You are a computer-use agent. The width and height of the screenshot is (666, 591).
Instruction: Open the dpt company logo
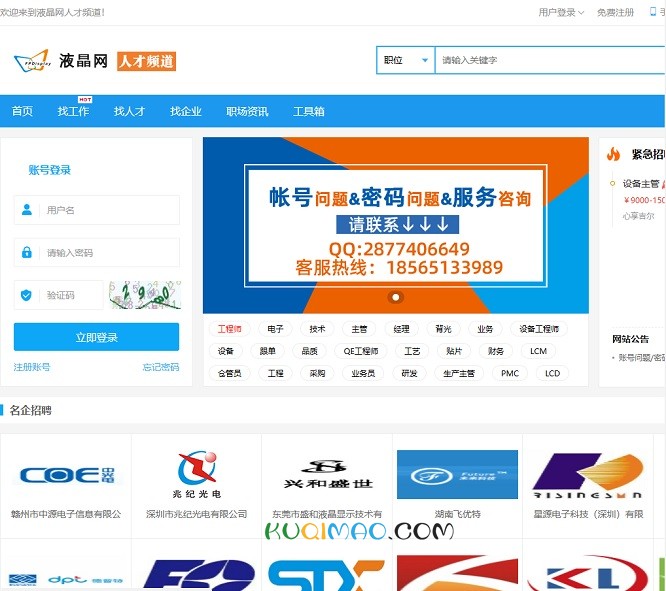pyautogui.click(x=66, y=579)
